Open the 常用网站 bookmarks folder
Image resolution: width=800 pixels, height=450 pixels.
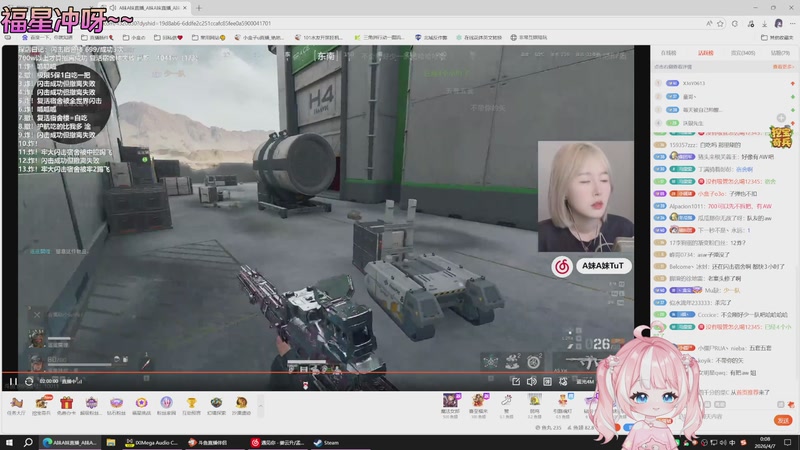pos(209,37)
